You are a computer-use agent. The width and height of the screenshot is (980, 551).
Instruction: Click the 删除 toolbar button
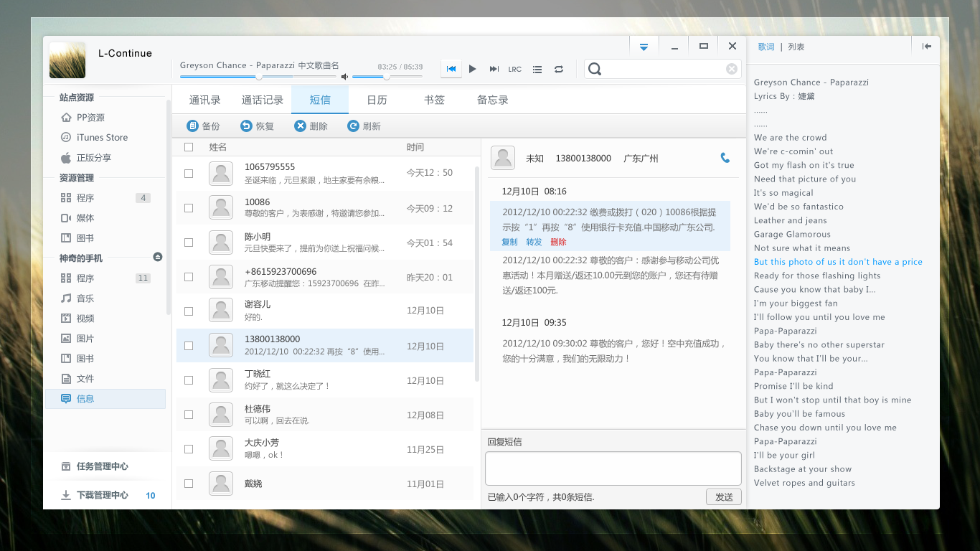tap(311, 126)
